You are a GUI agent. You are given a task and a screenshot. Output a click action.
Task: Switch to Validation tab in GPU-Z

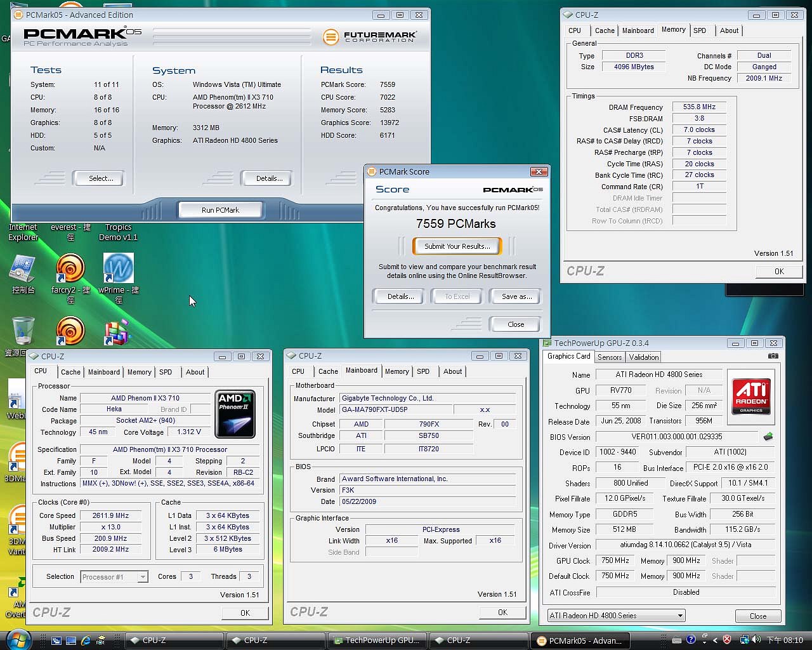coord(644,357)
